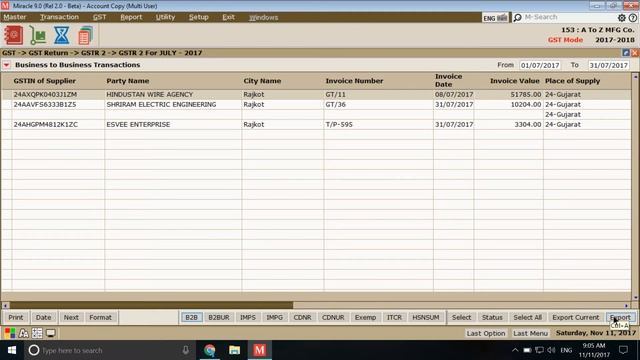Click the Date button
640x360 pixels.
pos(43,317)
